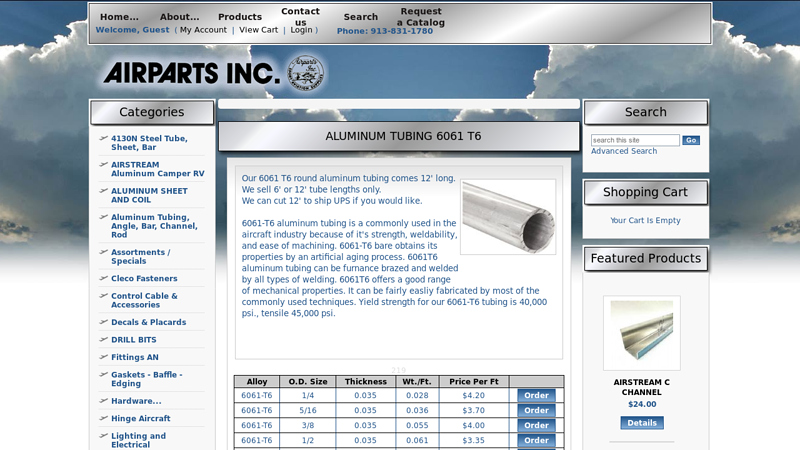
Task: Click the $3.35 price cell
Action: point(473,440)
